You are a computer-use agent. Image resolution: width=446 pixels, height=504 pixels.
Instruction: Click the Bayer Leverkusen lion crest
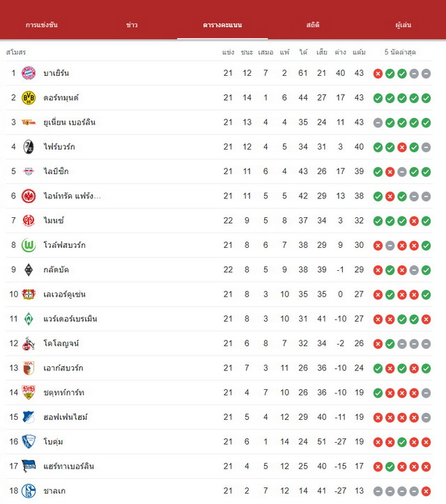click(29, 294)
